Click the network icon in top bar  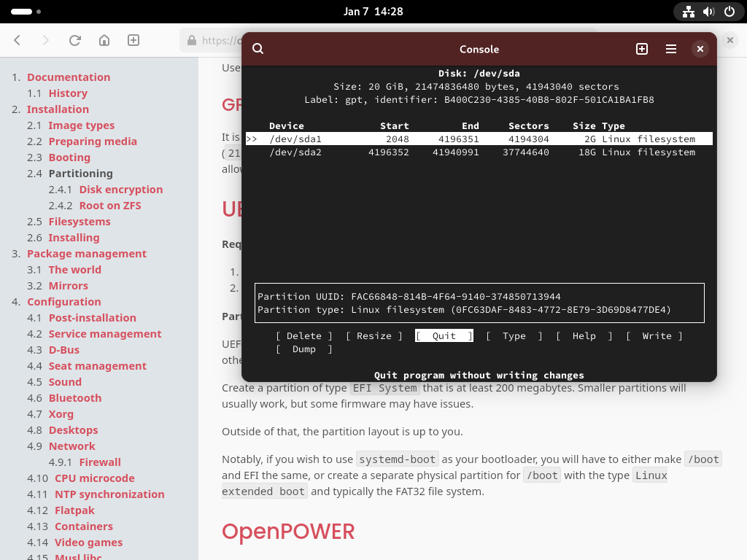pyautogui.click(x=688, y=12)
